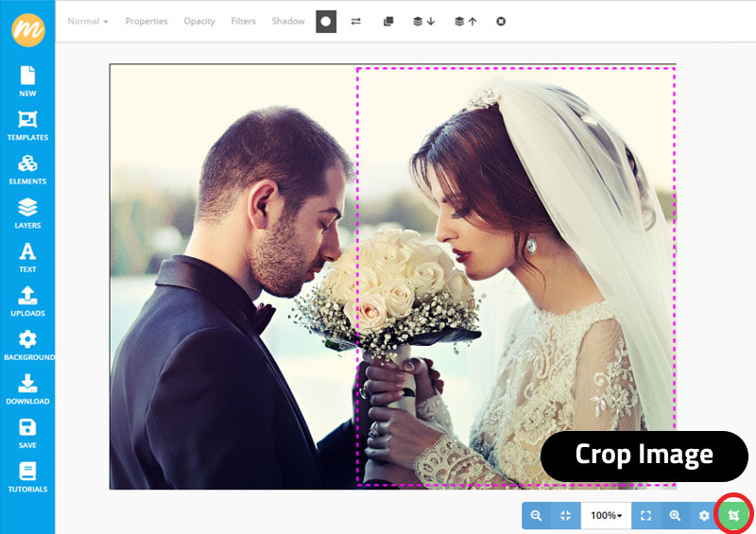Open Background settings
The image size is (756, 534).
point(29,345)
